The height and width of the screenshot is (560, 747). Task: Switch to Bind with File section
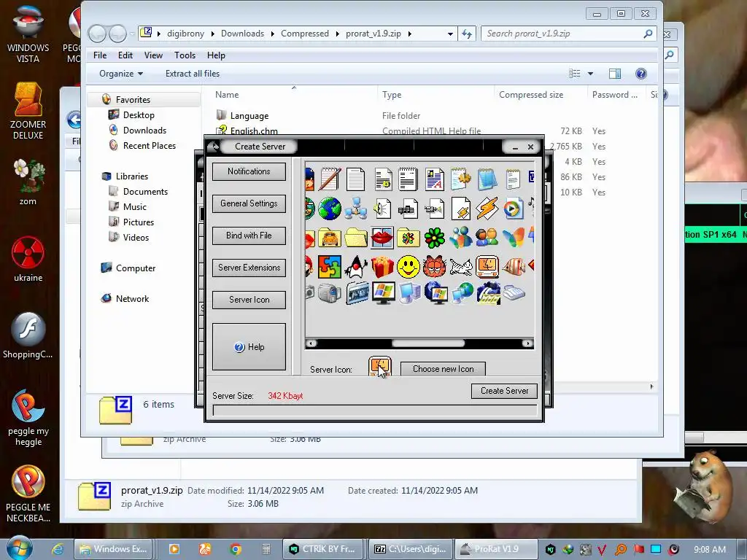(x=249, y=236)
